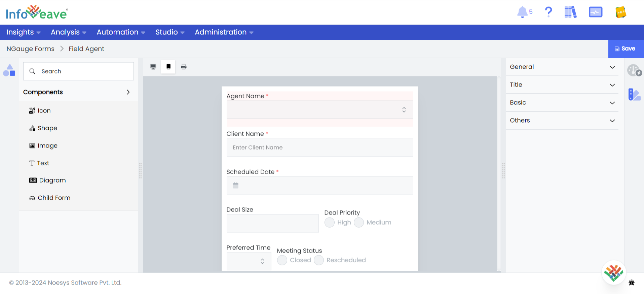Choose Closed meeting status option
The height and width of the screenshot is (294, 644).
pos(282,260)
